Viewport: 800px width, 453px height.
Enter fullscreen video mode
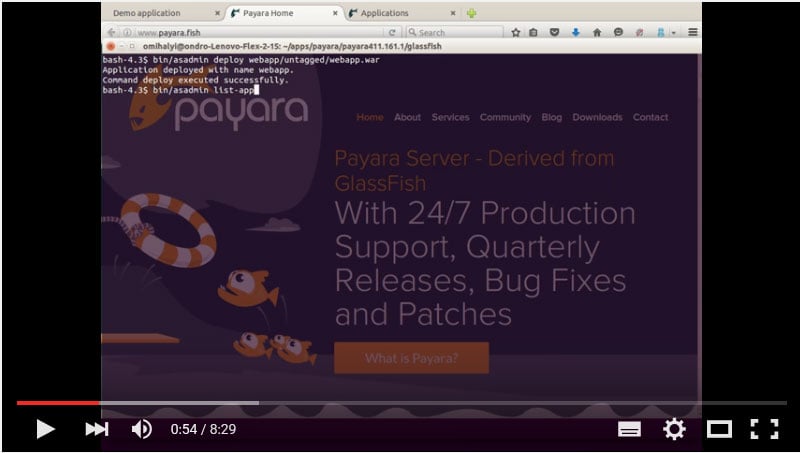tap(764, 429)
